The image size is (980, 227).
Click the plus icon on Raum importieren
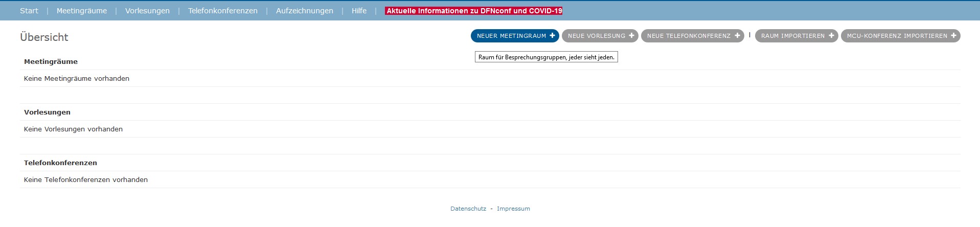831,36
